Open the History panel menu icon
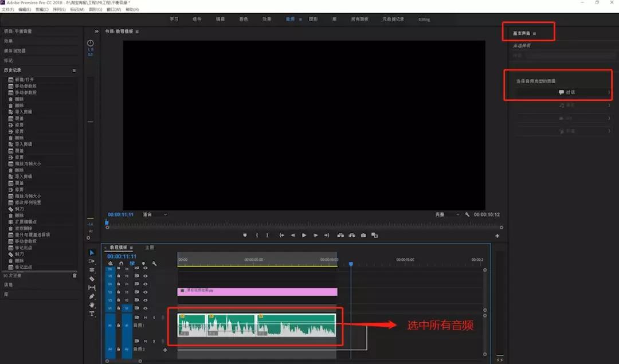The width and height of the screenshot is (619, 364). [74, 71]
